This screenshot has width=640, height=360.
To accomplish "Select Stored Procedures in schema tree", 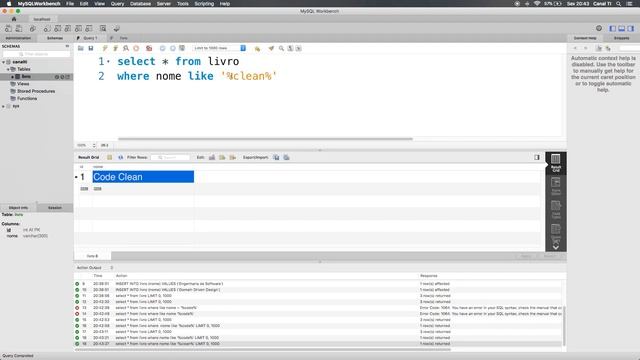I will (x=36, y=91).
